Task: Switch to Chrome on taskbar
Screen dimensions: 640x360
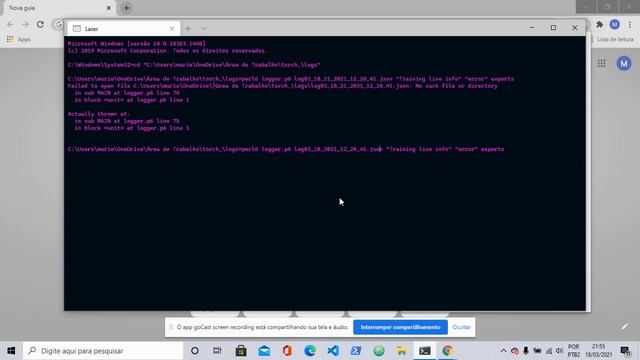Action: point(447,351)
